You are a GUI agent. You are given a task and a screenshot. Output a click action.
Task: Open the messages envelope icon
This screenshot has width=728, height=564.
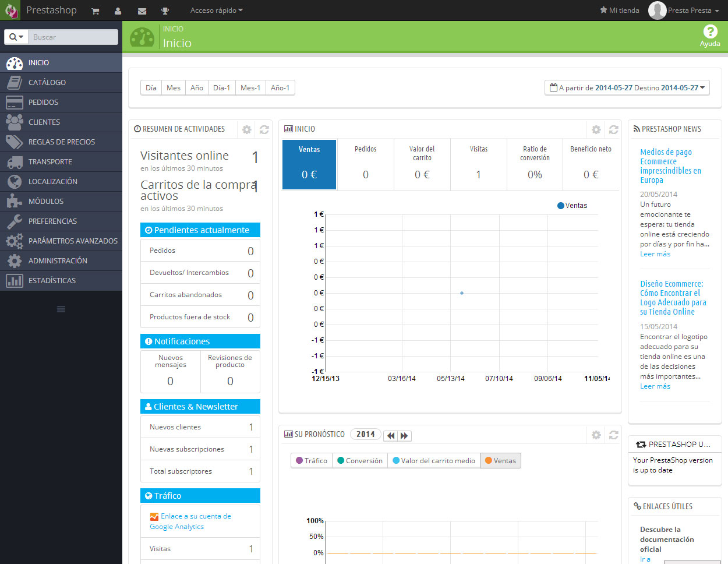142,10
